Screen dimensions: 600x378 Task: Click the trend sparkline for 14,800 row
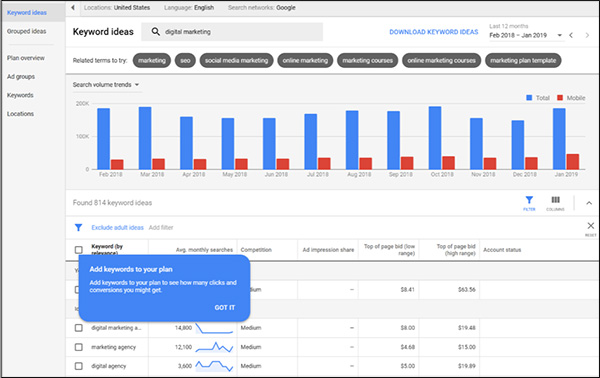click(214, 328)
